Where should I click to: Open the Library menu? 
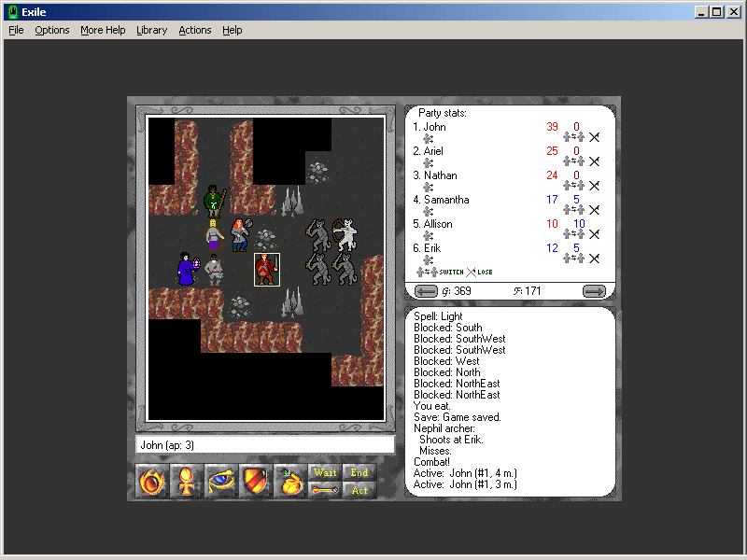pos(152,30)
